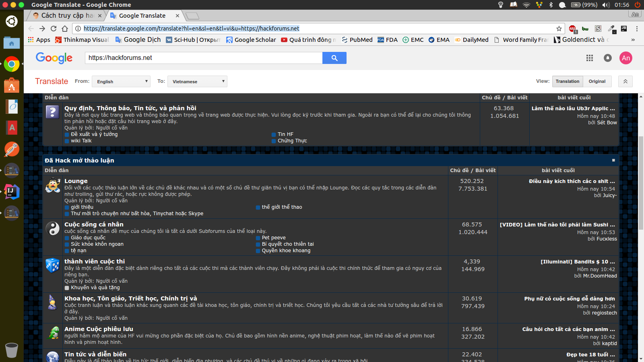Click the Chrome back arrow

tap(31, 29)
